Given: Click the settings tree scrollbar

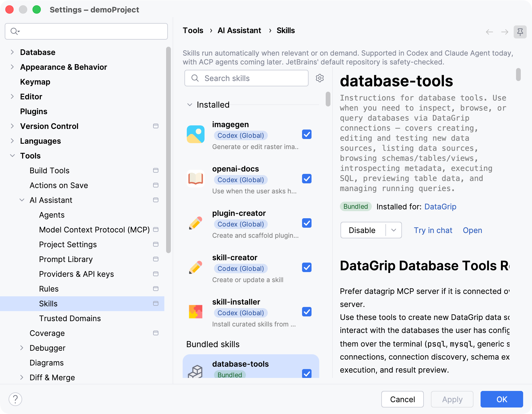Looking at the screenshot, I should (168, 150).
